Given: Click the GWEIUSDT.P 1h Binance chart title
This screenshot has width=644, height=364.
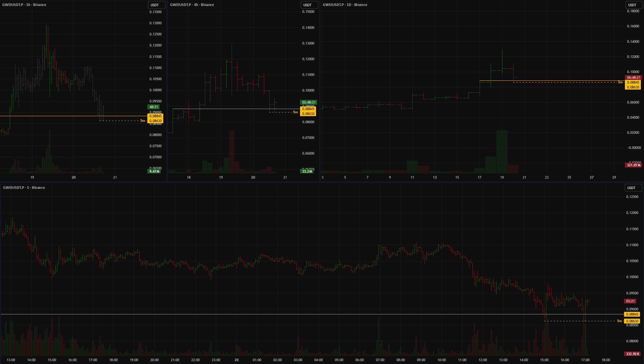Looking at the screenshot, I should click(x=24, y=5).
